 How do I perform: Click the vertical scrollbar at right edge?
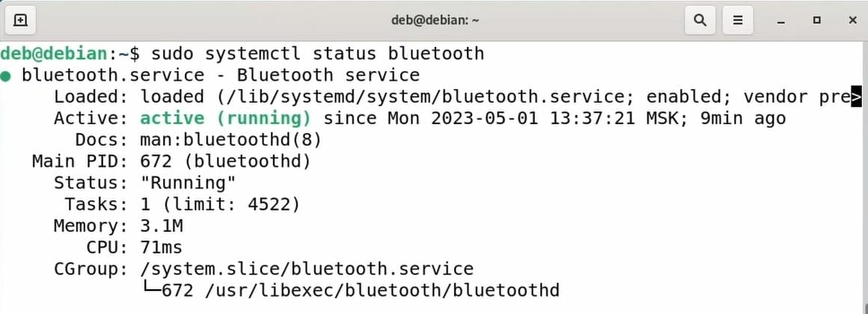[x=865, y=177]
